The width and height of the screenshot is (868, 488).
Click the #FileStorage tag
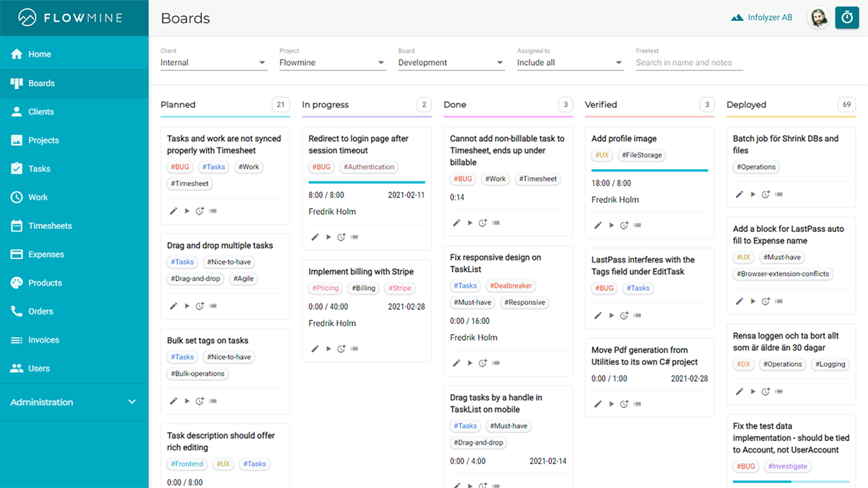[x=642, y=155]
